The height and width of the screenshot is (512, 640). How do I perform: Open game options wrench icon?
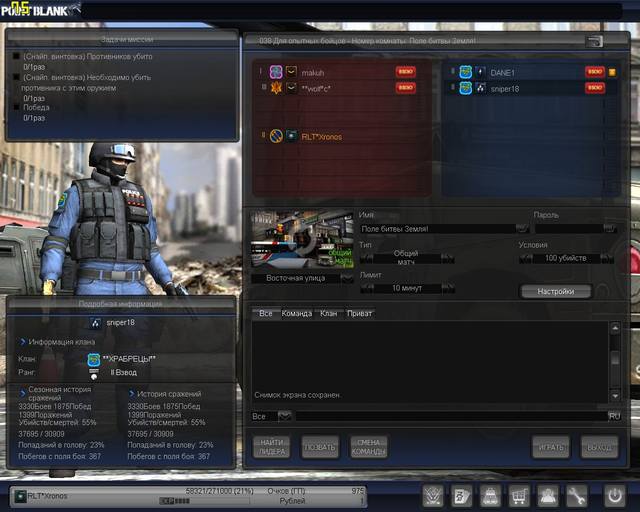[576, 496]
